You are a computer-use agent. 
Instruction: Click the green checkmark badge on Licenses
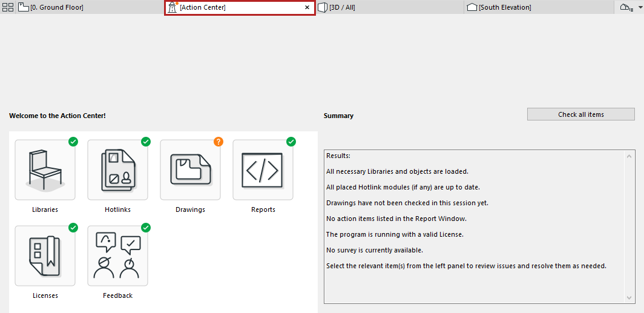point(73,228)
